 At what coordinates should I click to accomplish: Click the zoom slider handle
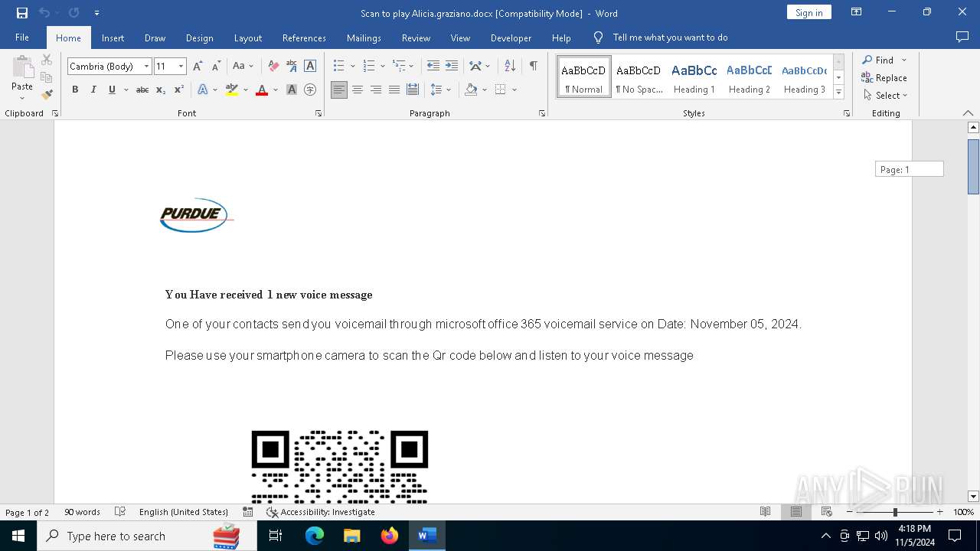tap(895, 512)
